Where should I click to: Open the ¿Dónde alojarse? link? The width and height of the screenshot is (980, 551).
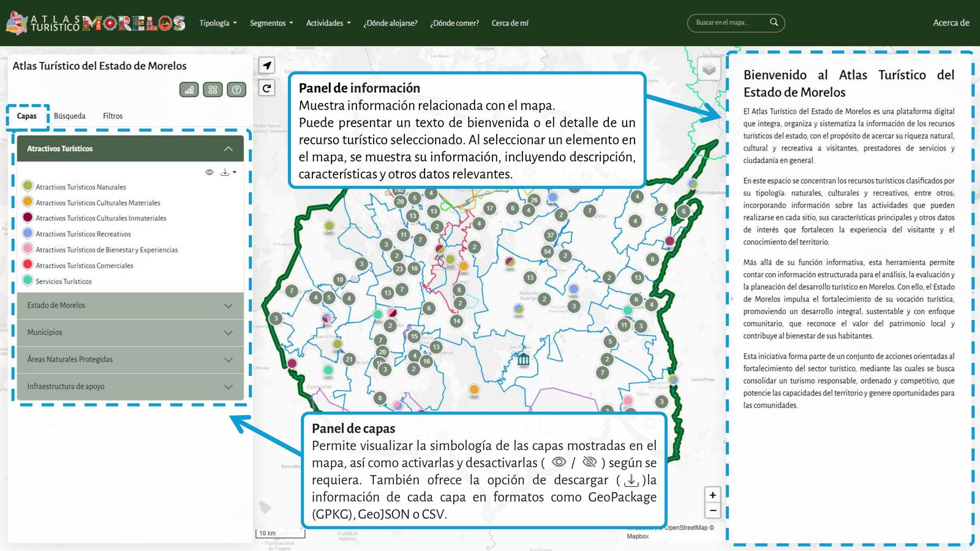[x=390, y=23]
